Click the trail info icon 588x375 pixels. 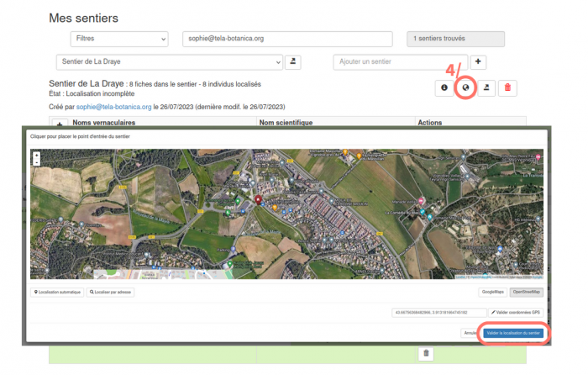click(x=444, y=87)
